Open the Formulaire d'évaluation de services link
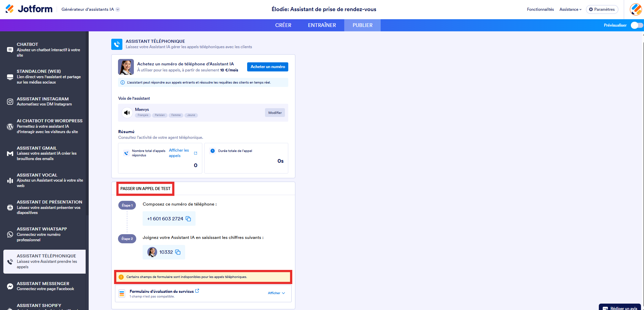Viewport: 644px width, 310px height. pyautogui.click(x=162, y=291)
